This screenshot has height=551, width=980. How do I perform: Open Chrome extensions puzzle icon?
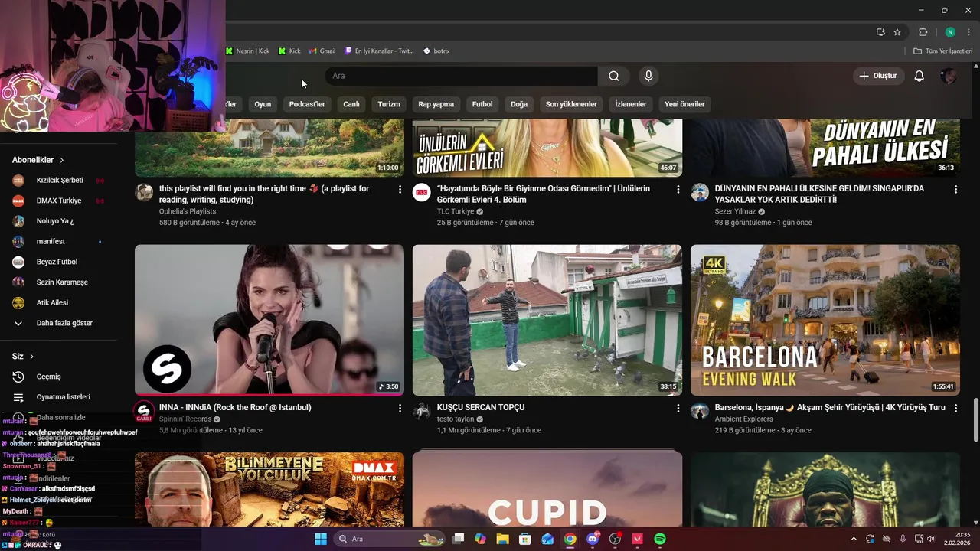(923, 32)
